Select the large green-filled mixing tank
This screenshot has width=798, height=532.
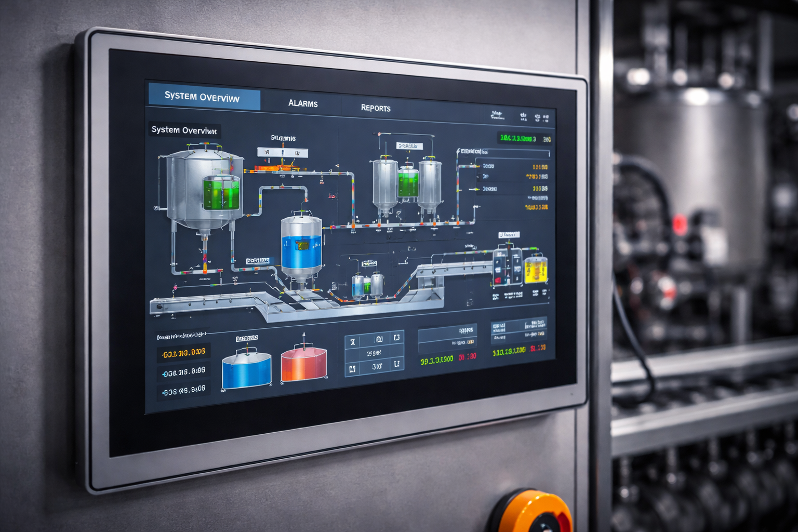pyautogui.click(x=204, y=189)
